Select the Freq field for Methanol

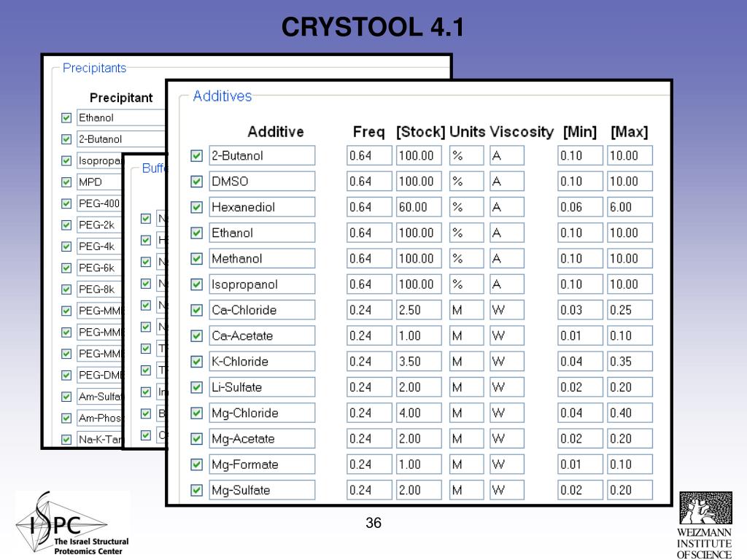tap(369, 259)
